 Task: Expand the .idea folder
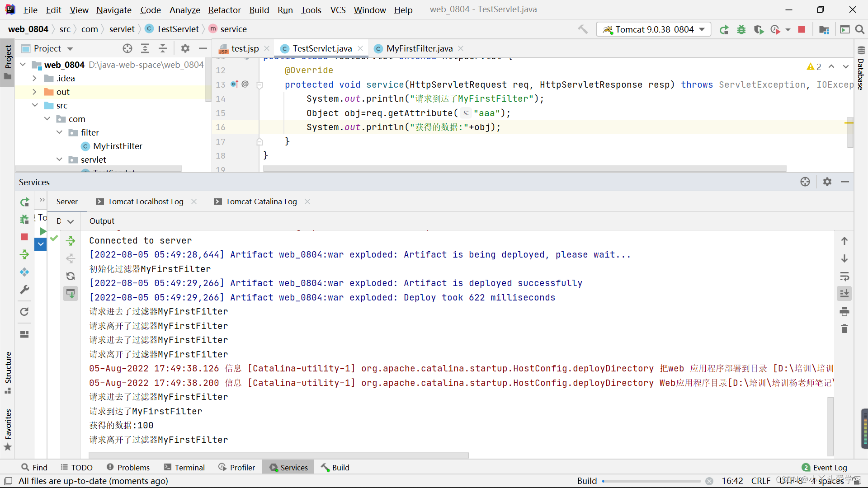click(35, 78)
